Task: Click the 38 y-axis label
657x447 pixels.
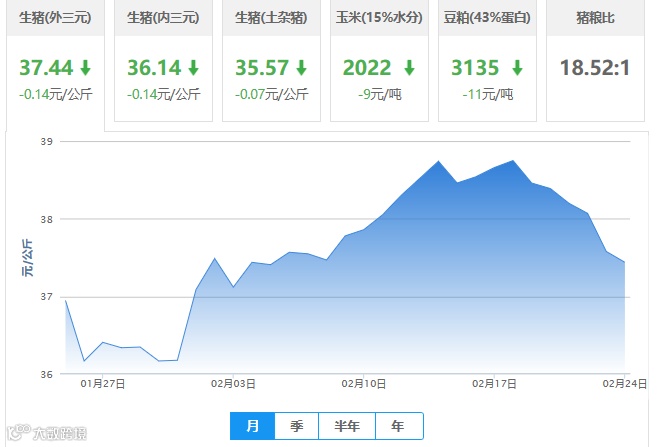Action: click(47, 219)
